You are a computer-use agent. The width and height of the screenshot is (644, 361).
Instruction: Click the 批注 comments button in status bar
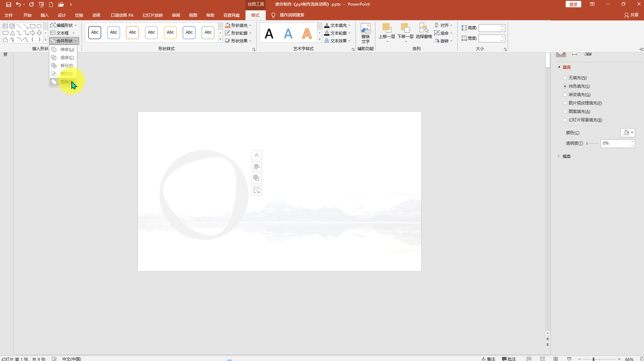(509, 359)
